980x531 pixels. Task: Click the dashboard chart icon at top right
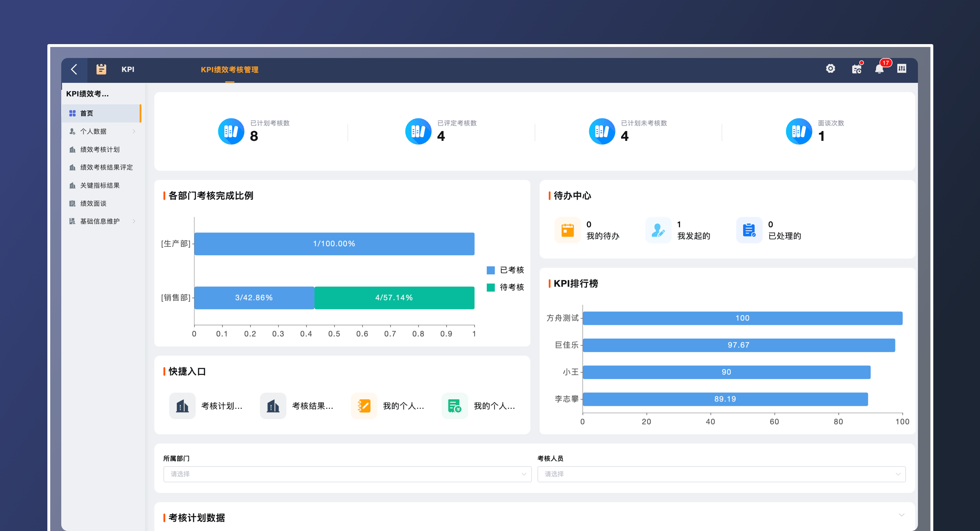902,69
